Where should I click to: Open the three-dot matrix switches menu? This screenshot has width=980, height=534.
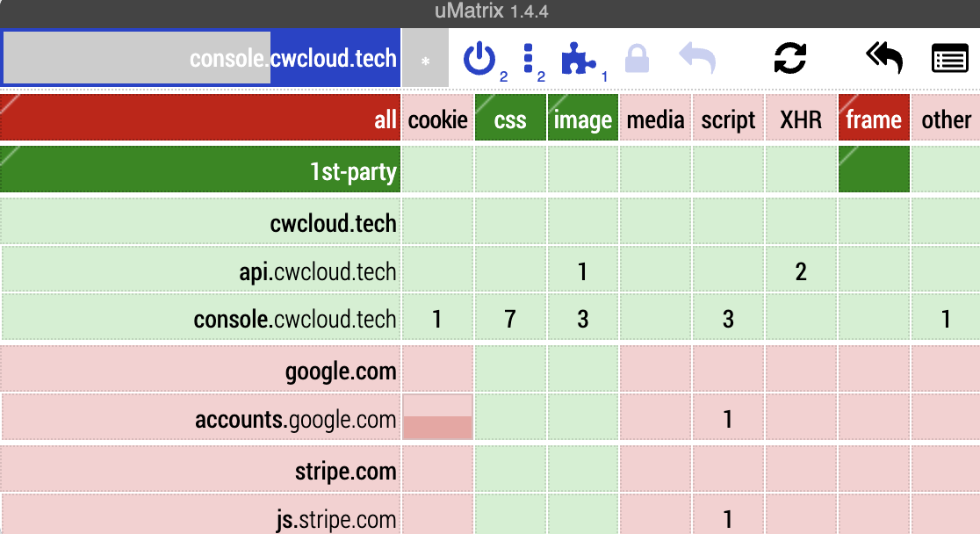tap(528, 59)
